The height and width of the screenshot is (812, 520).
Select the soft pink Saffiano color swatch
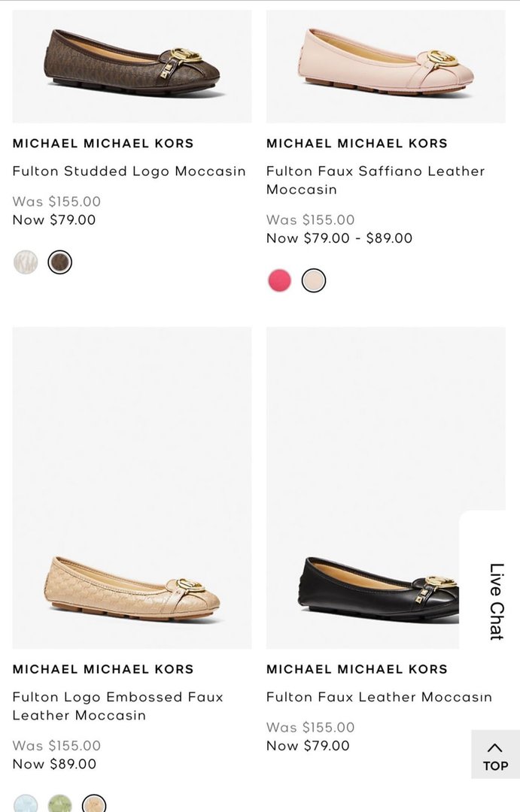(x=314, y=280)
